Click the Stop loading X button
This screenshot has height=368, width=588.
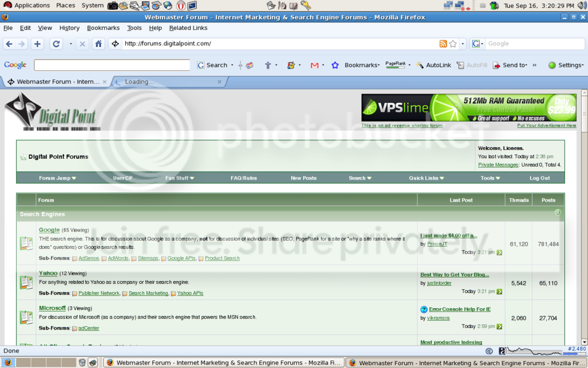coord(83,44)
